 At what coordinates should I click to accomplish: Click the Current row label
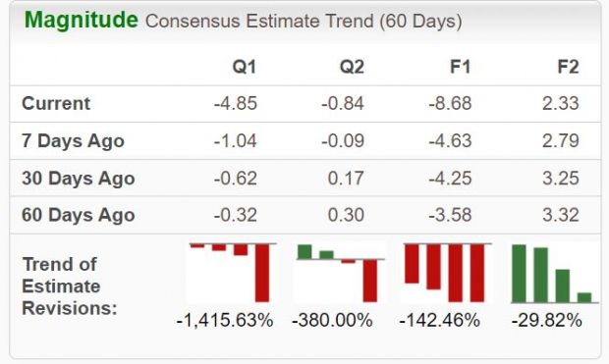tap(56, 104)
